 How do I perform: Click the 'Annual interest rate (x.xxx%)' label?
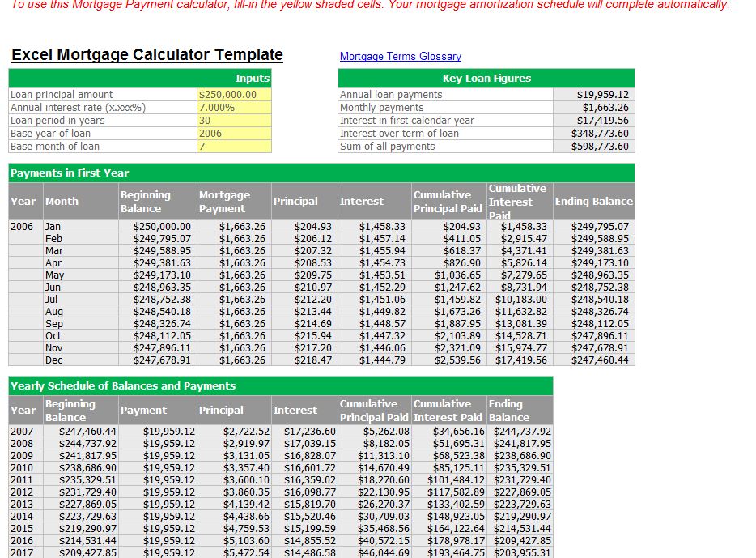[x=78, y=108]
